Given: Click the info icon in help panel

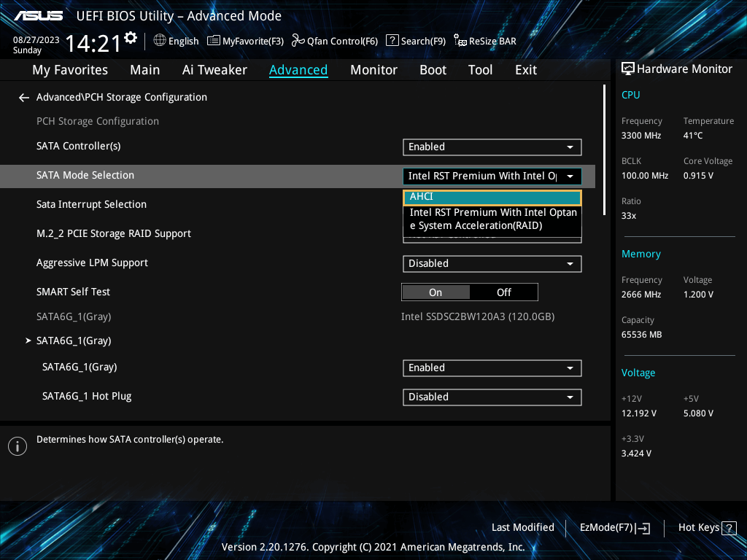Looking at the screenshot, I should click(18, 446).
